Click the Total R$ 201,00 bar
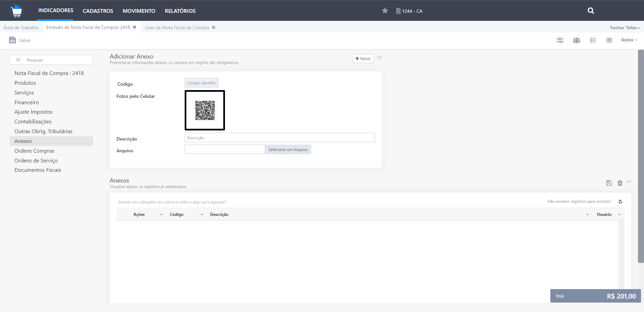Screen dimensions: 644x312 coord(596,296)
